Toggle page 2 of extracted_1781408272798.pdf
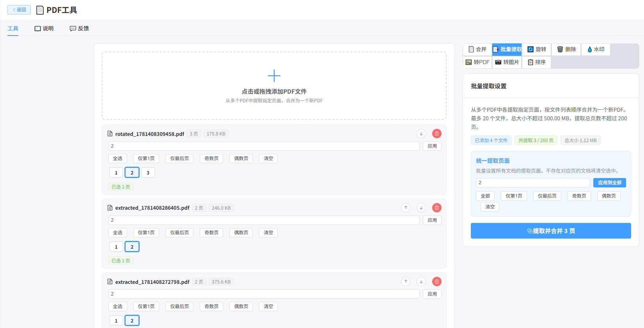This screenshot has width=644, height=328. point(132,321)
